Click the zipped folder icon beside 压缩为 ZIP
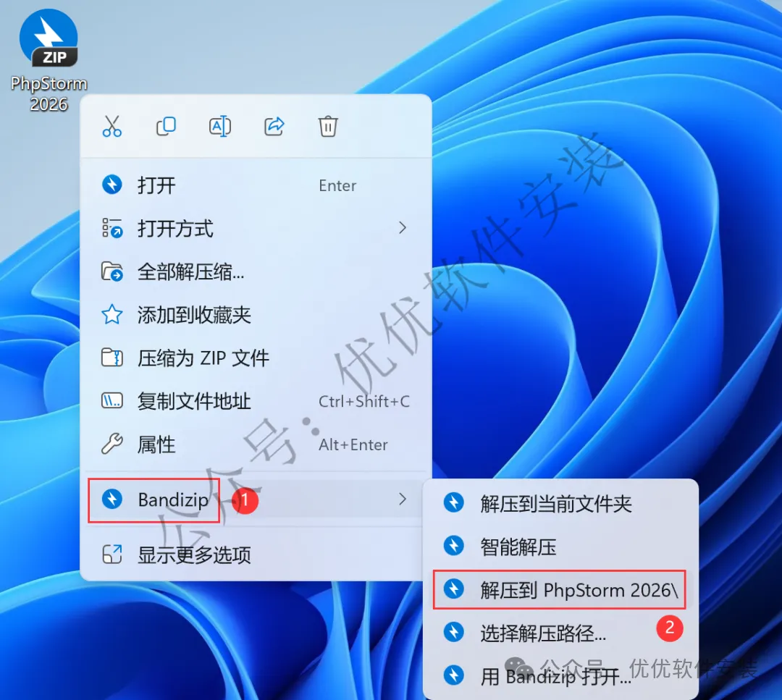Screen dimensions: 782x700 112,358
